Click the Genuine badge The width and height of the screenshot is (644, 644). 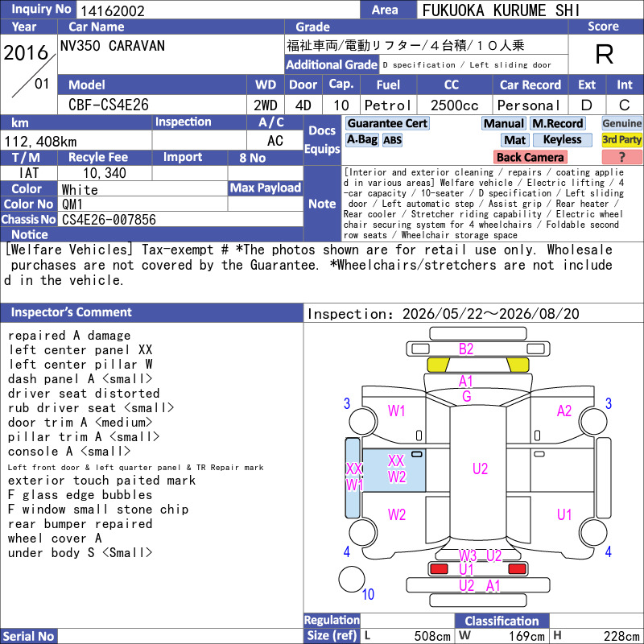(x=621, y=123)
